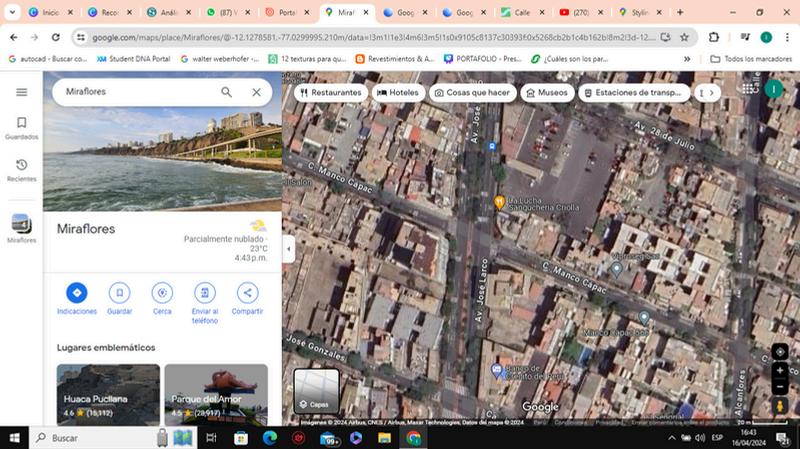
Task: Open the Todos los marcadores folder
Action: point(752,59)
